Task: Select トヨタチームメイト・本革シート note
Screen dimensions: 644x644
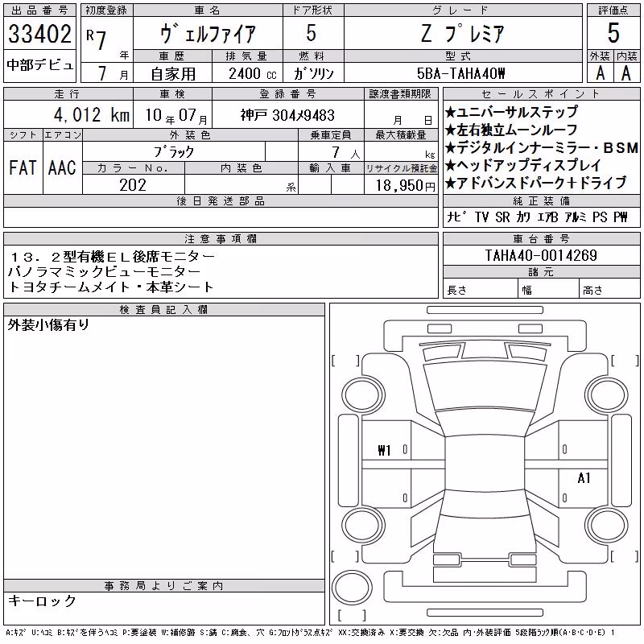Action: 111,287
